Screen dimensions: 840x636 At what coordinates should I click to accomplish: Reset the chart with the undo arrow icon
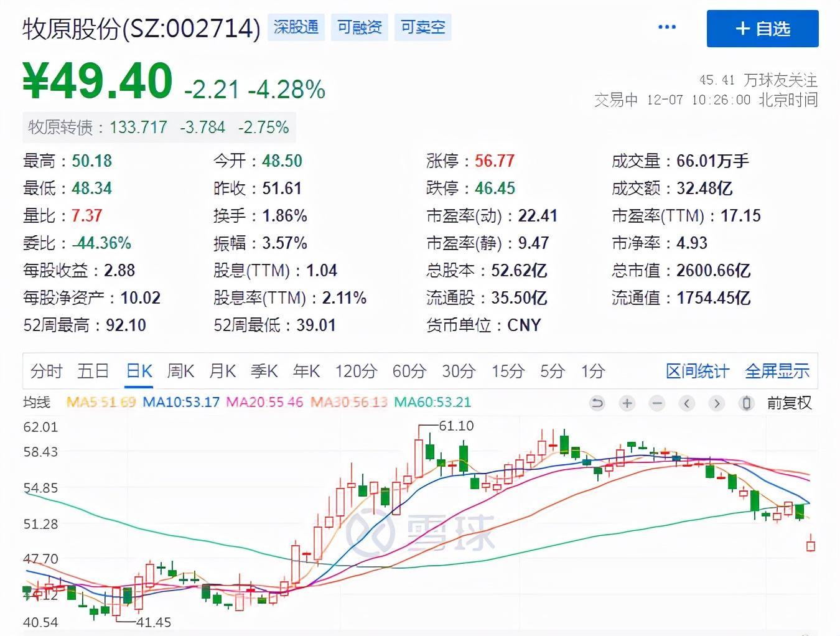pyautogui.click(x=597, y=403)
